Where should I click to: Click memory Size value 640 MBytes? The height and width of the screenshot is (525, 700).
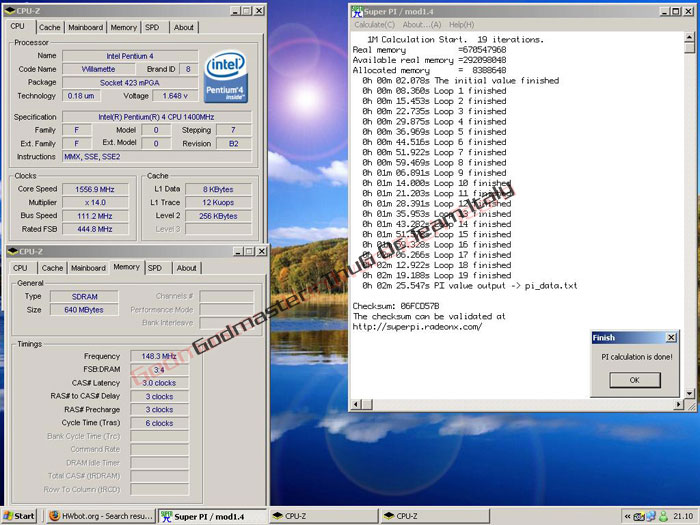pyautogui.click(x=84, y=310)
